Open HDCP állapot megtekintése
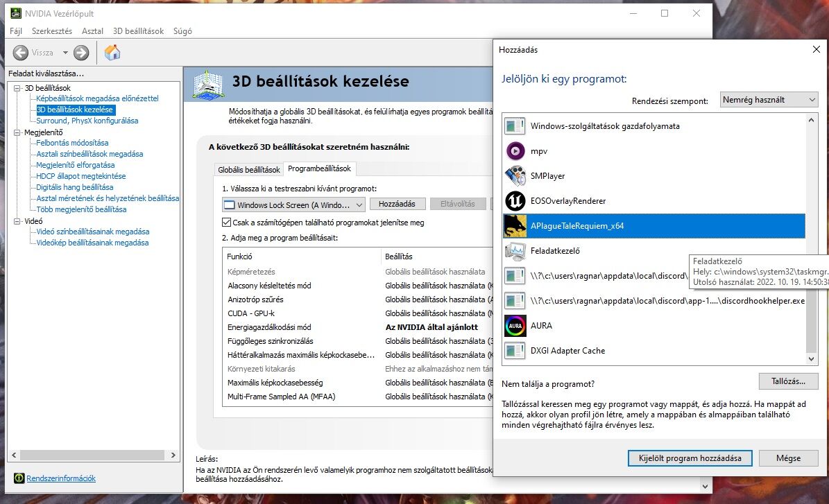 pyautogui.click(x=81, y=176)
